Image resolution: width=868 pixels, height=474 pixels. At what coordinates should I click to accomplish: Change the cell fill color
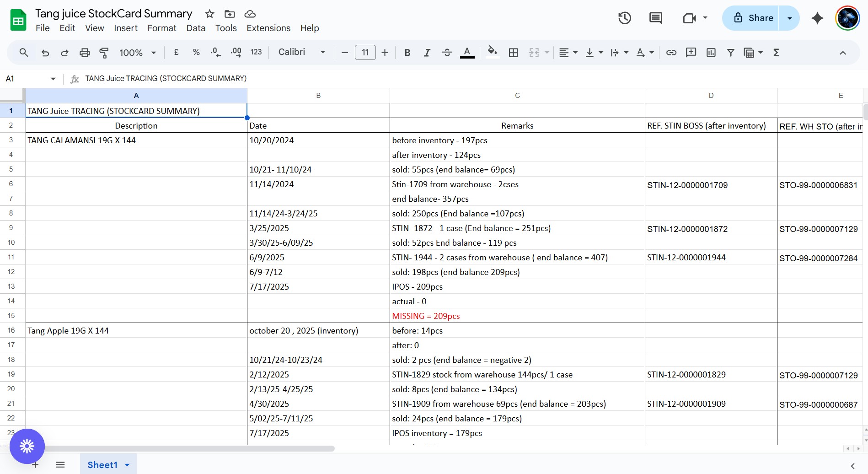(492, 53)
